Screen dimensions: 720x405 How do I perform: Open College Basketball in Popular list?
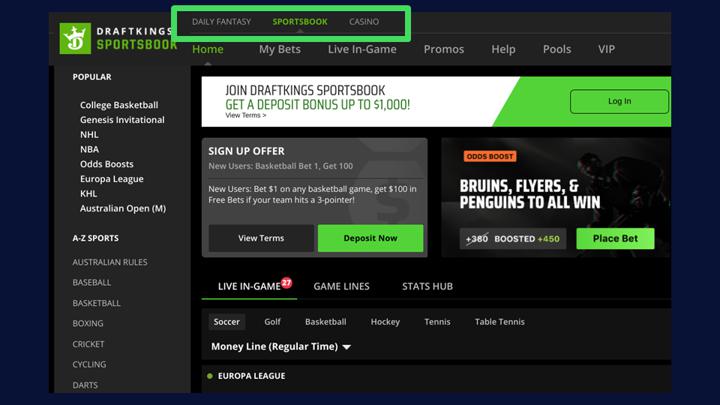click(x=119, y=105)
